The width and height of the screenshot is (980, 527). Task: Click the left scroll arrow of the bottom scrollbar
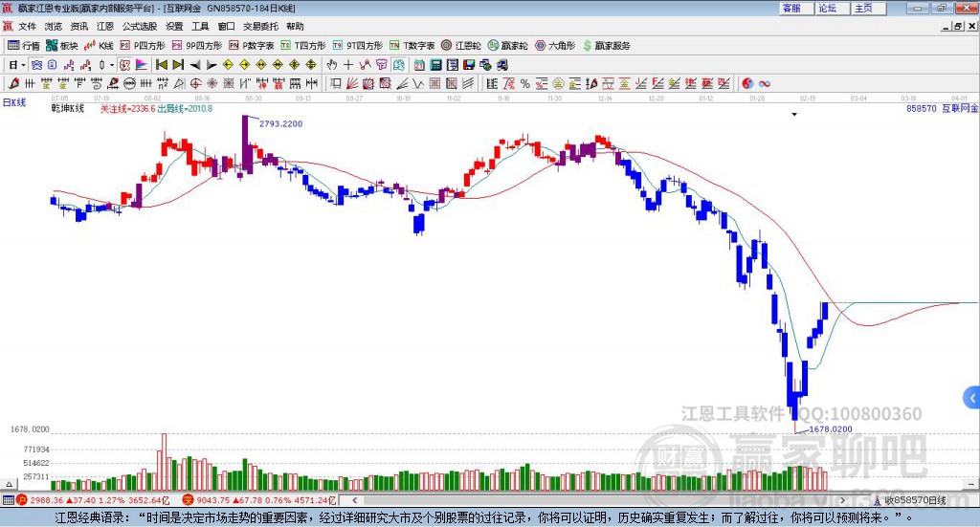point(354,500)
